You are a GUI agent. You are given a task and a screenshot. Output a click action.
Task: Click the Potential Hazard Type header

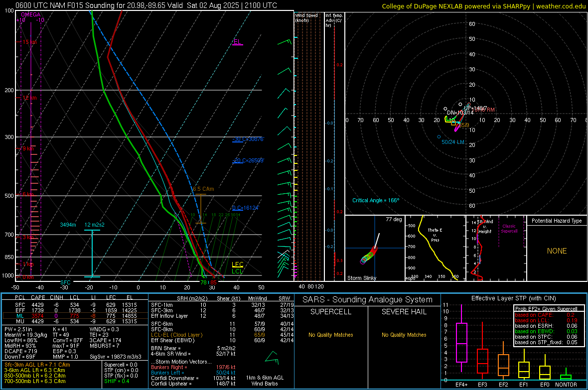click(557, 221)
